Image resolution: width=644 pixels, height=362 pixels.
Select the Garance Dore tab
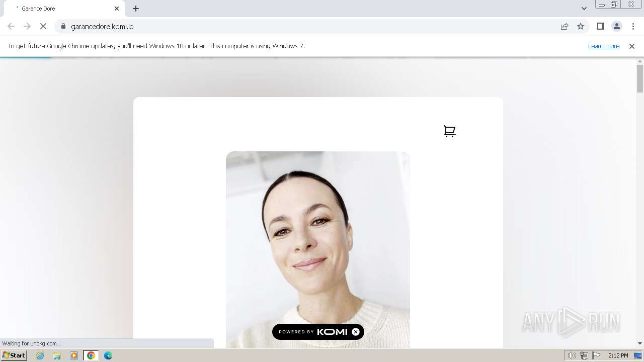point(65,9)
